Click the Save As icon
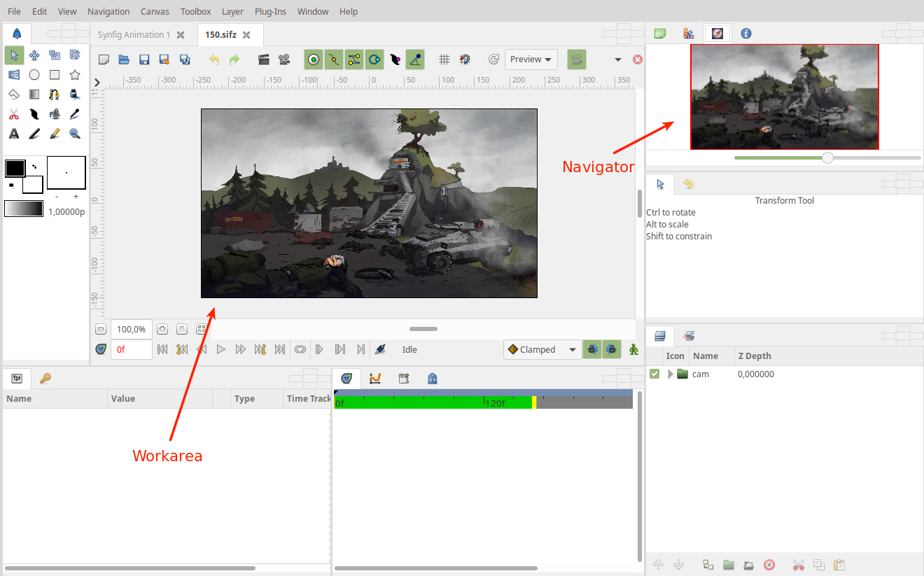 coord(164,59)
